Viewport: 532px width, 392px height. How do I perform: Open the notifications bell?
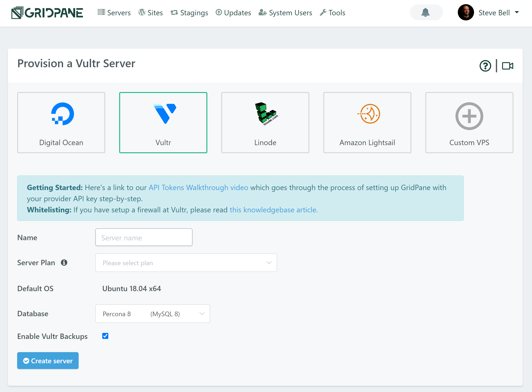click(426, 12)
